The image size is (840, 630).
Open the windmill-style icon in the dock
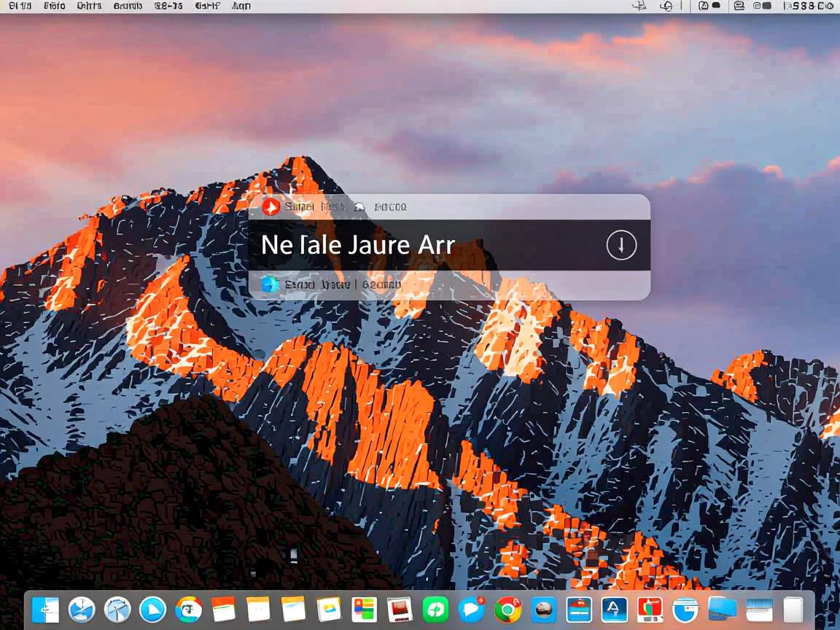coord(117,610)
